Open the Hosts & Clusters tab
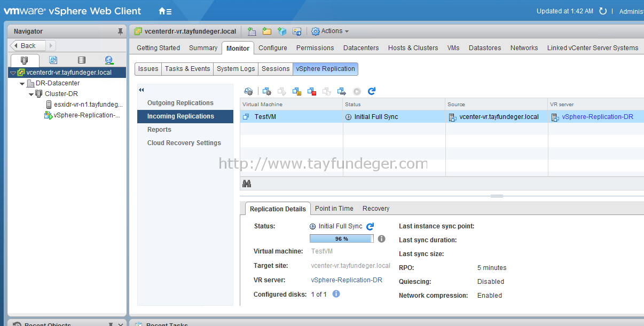 [413, 47]
